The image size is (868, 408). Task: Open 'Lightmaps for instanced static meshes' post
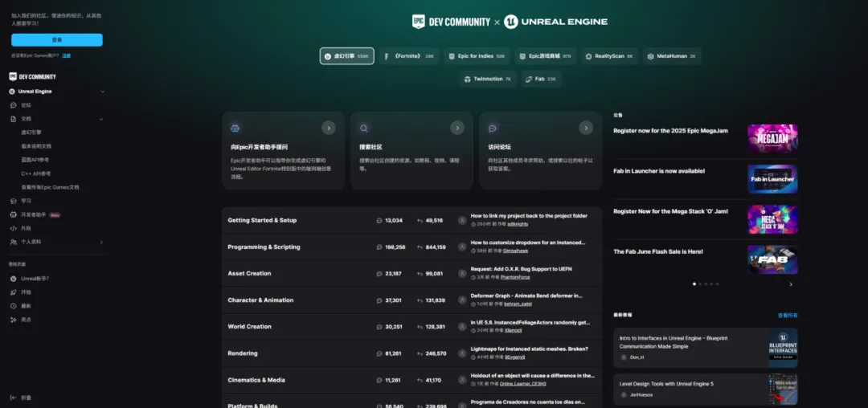coord(529,349)
